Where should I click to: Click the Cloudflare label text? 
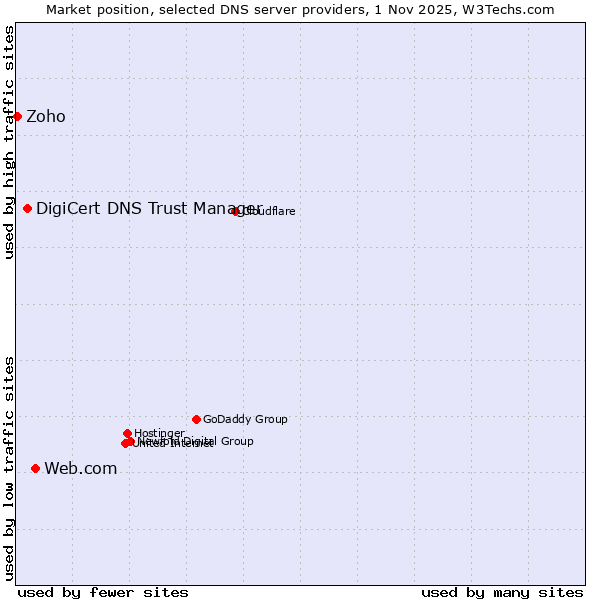(x=269, y=212)
